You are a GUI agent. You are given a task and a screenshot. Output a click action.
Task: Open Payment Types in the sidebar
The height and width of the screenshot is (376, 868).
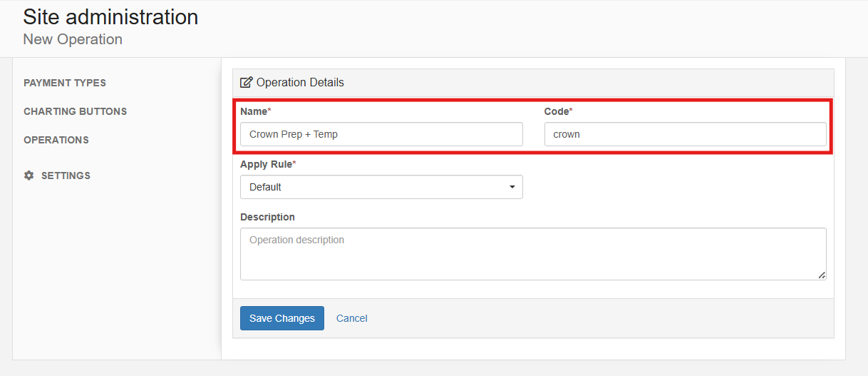coord(65,83)
